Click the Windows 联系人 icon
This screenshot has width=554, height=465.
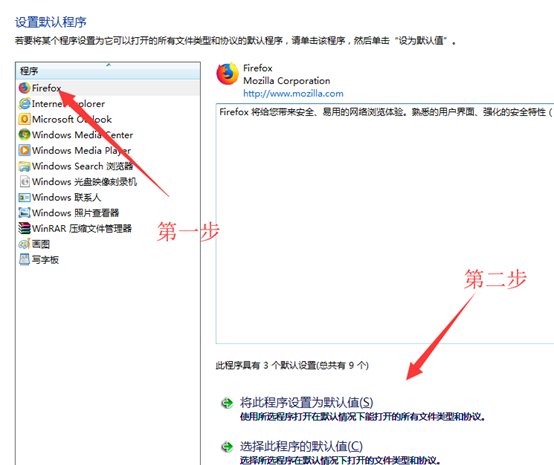pos(24,197)
